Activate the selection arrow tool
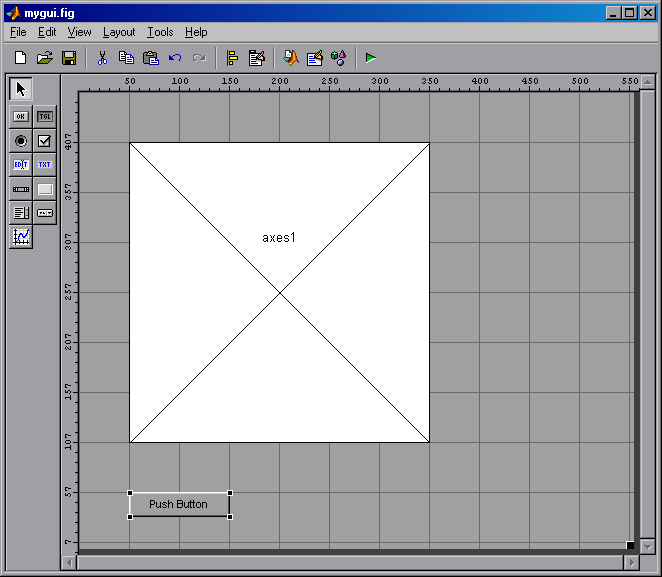 tap(22, 88)
